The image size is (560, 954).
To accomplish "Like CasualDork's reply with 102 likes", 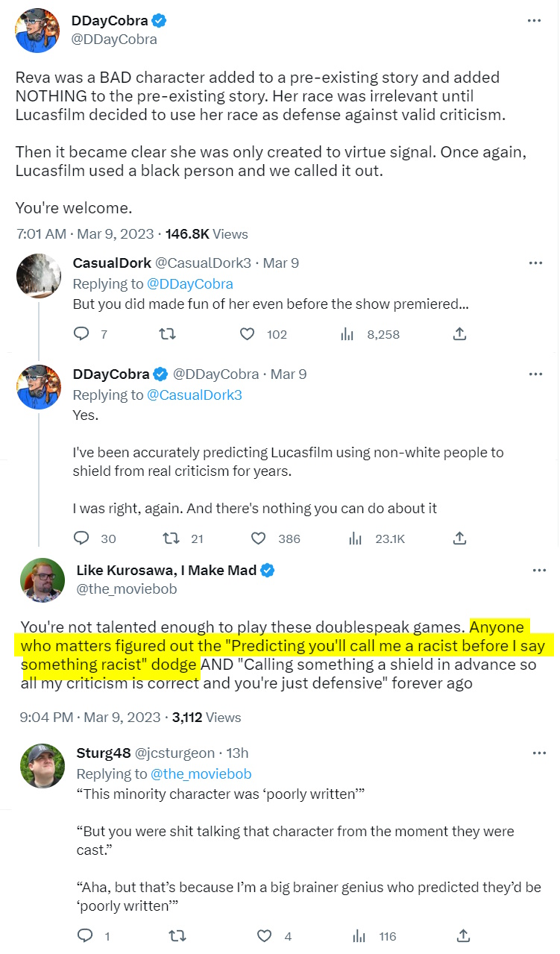I will [x=248, y=334].
